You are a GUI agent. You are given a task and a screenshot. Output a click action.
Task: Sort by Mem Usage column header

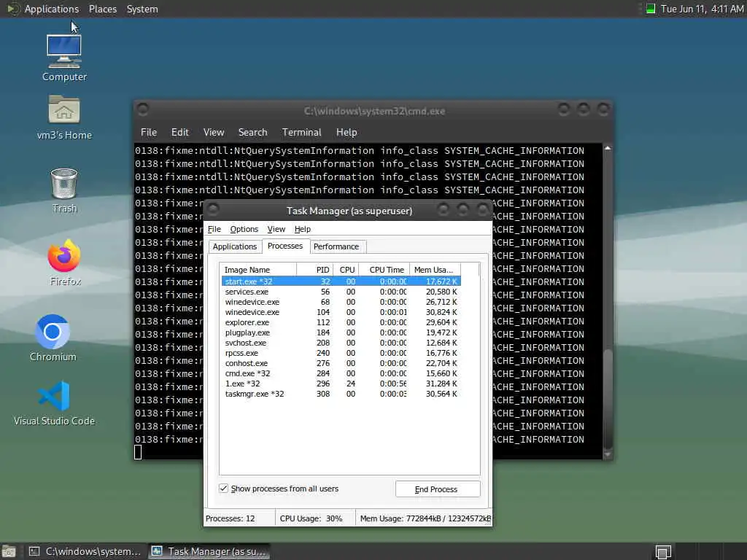coord(435,270)
